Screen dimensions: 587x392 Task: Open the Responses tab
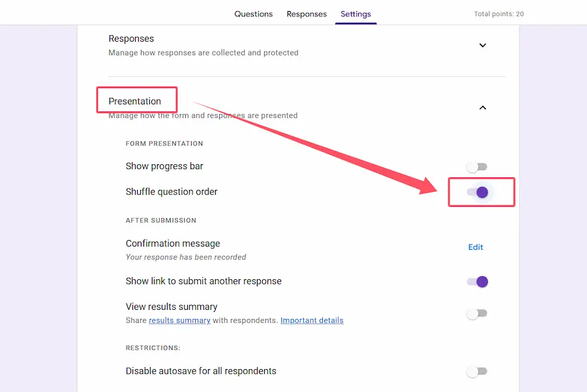(x=307, y=14)
